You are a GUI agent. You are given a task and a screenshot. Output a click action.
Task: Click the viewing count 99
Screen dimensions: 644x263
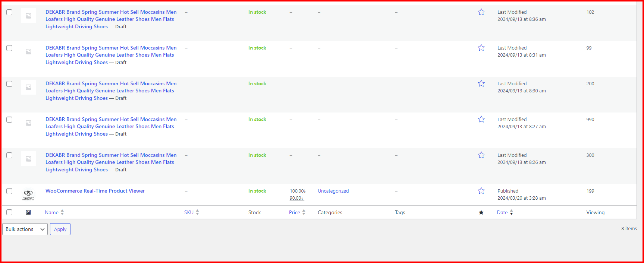coord(589,48)
